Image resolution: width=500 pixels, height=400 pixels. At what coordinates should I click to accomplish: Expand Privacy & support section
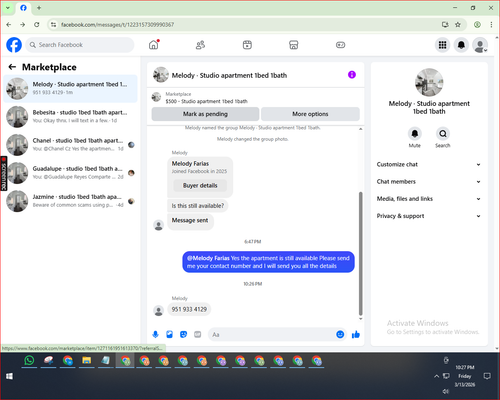pos(429,216)
